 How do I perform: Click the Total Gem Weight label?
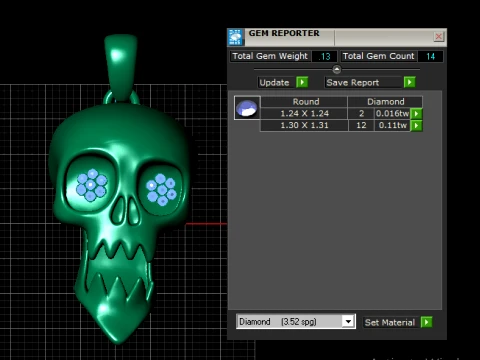[270, 56]
